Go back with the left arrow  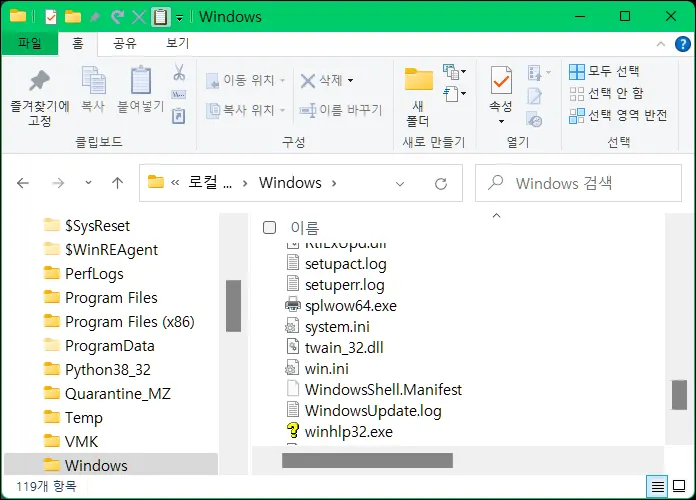23,183
